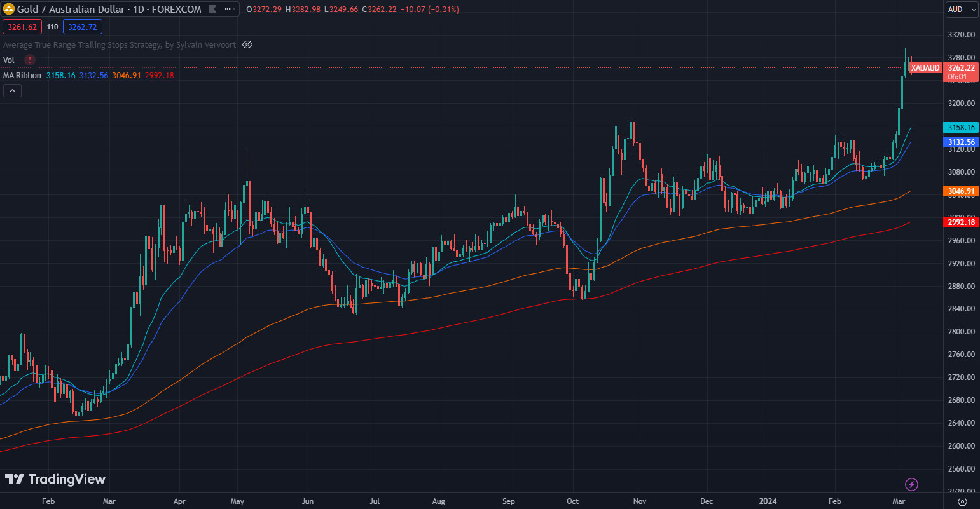This screenshot has height=509, width=980.
Task: Show the hidden ATR Trailing Stops strategy
Action: tap(248, 44)
